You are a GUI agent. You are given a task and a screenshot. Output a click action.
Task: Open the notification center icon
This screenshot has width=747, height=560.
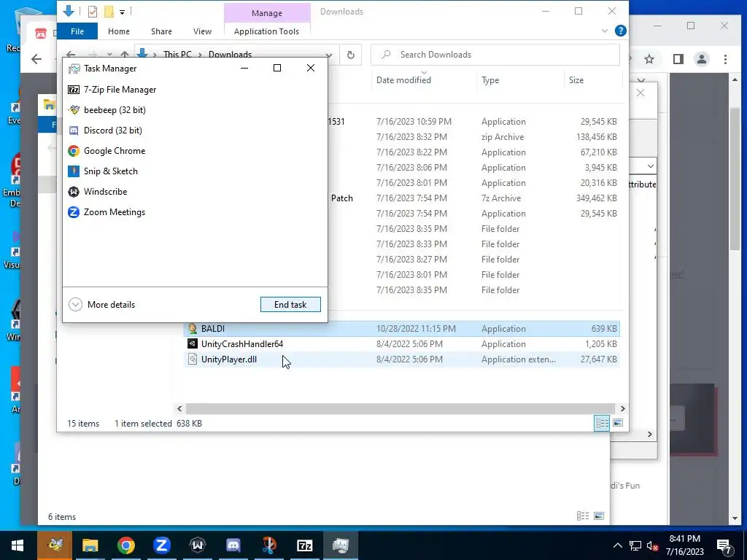click(x=724, y=545)
